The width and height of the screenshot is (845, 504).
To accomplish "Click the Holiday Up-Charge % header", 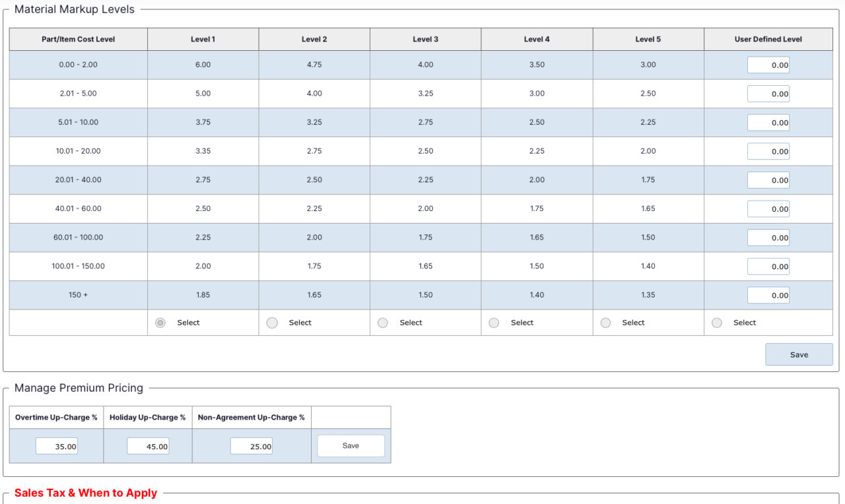I will click(x=148, y=418).
